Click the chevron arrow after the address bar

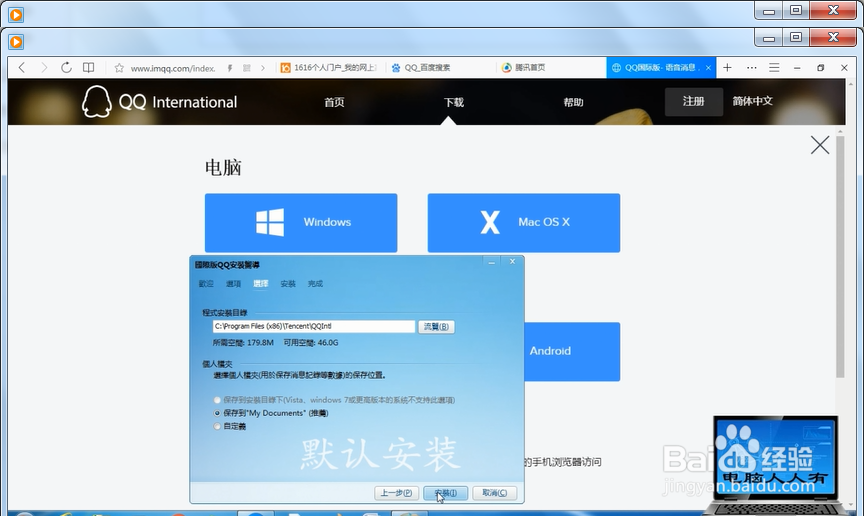pyautogui.click(x=263, y=68)
